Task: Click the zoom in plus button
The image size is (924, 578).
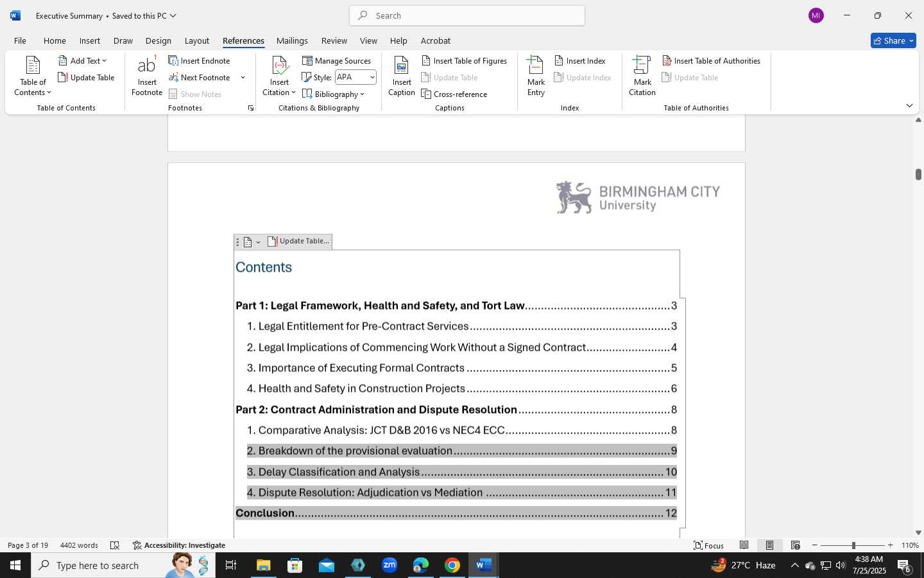Action: pos(890,545)
